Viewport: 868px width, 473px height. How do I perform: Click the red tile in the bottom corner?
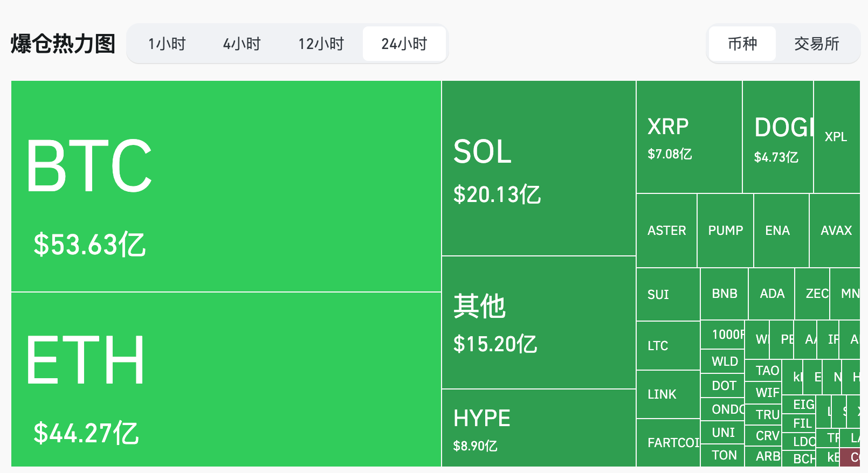click(x=851, y=458)
